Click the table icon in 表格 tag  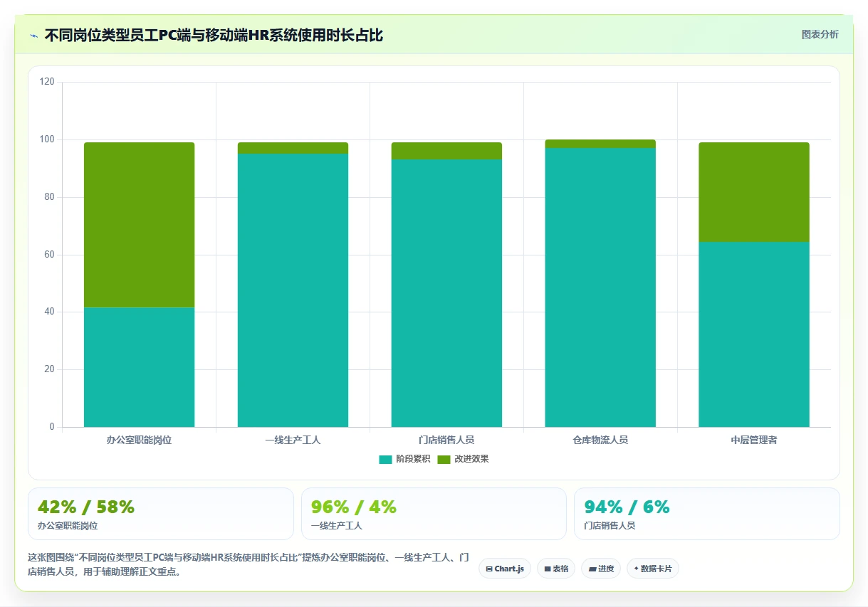click(548, 569)
